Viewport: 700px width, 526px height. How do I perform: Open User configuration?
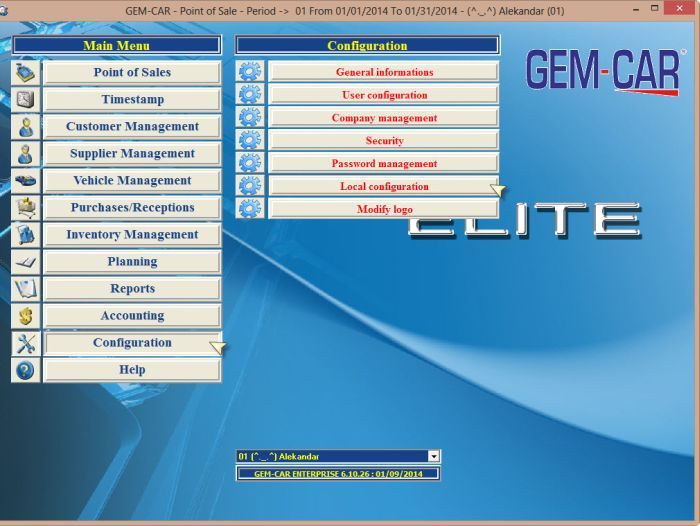384,95
